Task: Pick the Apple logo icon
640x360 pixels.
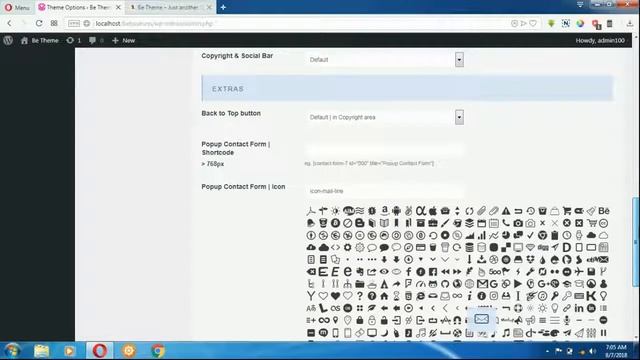Action: (x=433, y=211)
